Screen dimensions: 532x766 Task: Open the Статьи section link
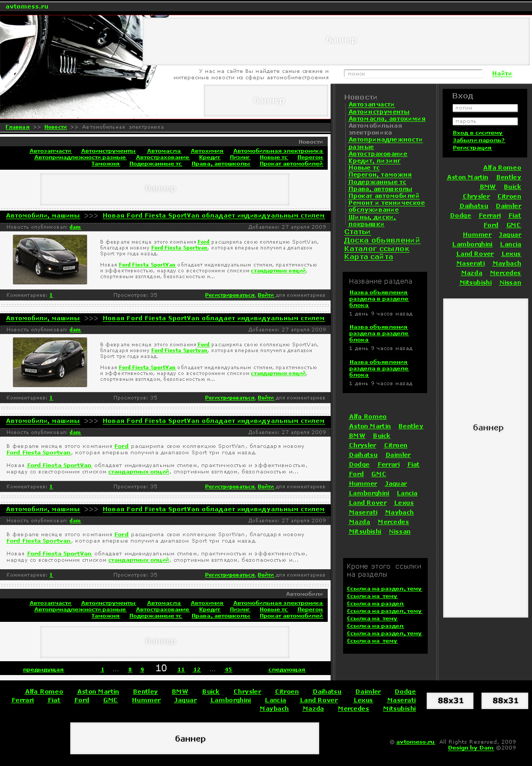(x=357, y=232)
